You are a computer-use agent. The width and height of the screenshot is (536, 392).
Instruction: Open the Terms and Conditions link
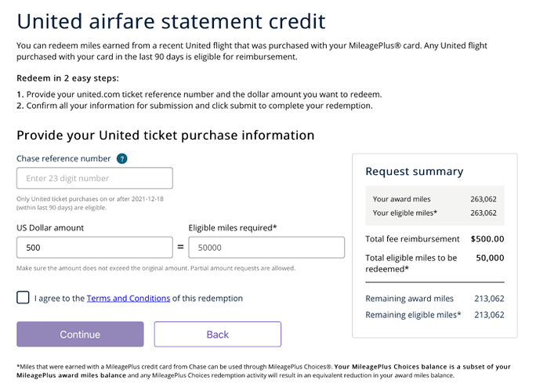(x=129, y=299)
